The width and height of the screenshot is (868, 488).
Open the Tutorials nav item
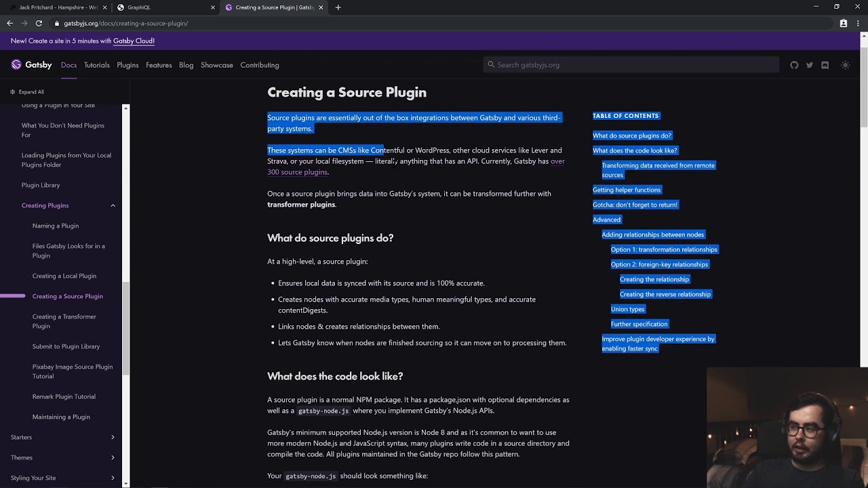tap(97, 65)
